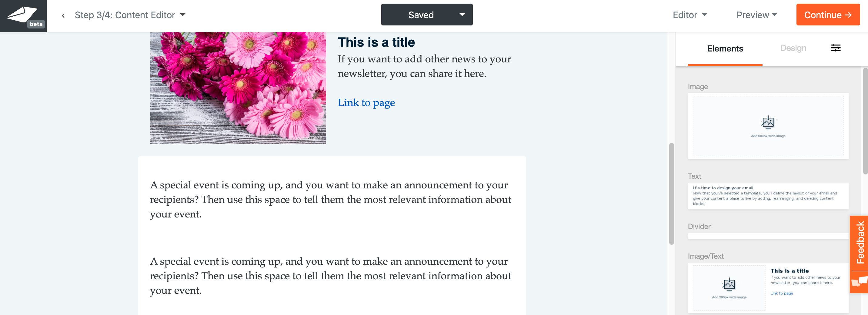The height and width of the screenshot is (315, 868).
Task: Click the back chevron arrow
Action: tap(63, 15)
